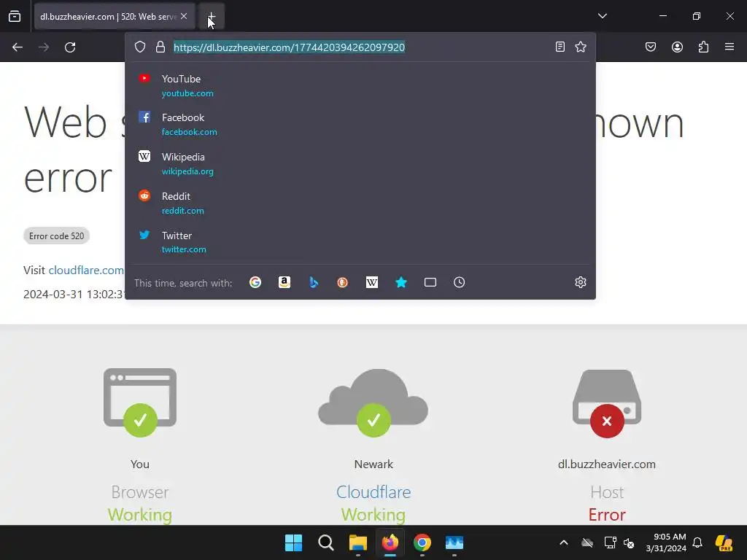Close the dl.buzzheavier.com tab
Image resolution: width=747 pixels, height=560 pixels.
[184, 16]
